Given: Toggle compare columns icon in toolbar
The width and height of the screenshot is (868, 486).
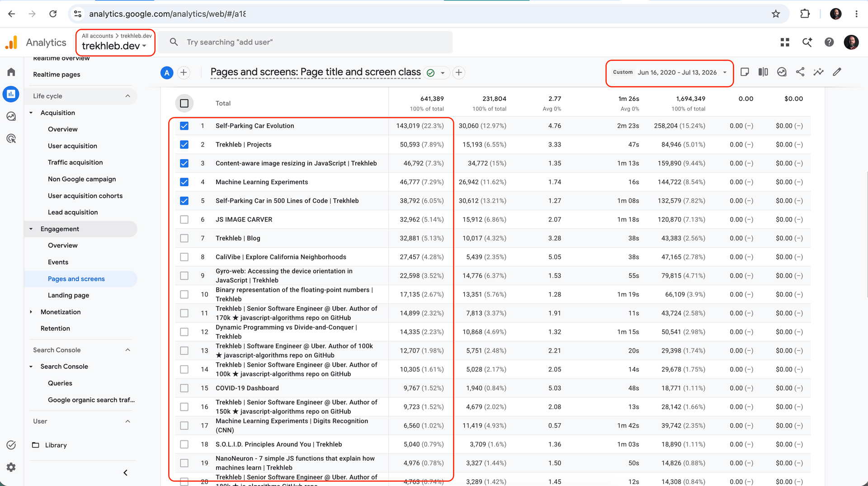Looking at the screenshot, I should pyautogui.click(x=763, y=72).
